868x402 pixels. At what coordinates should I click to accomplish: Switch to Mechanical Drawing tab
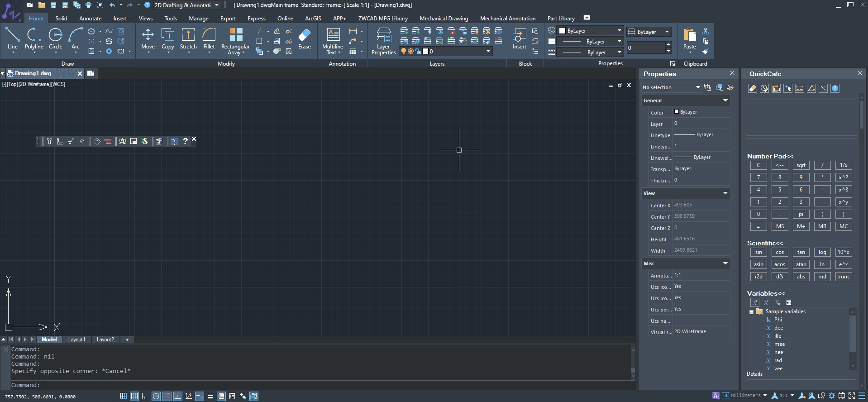(444, 19)
